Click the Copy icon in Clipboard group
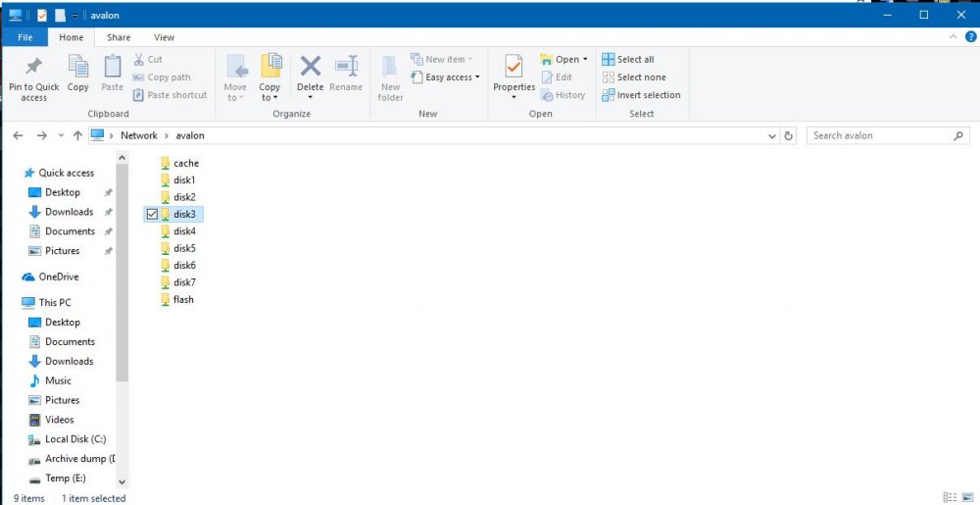980x505 pixels. tap(78, 67)
